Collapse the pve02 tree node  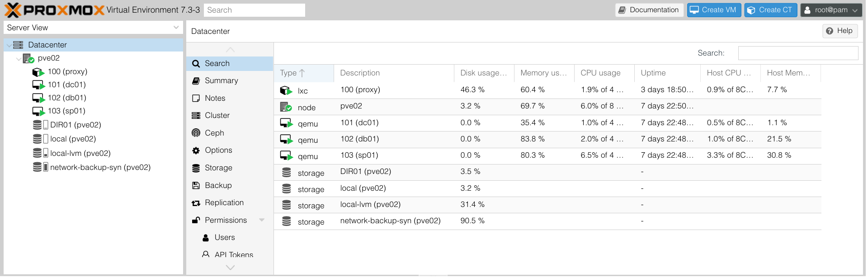click(x=19, y=59)
